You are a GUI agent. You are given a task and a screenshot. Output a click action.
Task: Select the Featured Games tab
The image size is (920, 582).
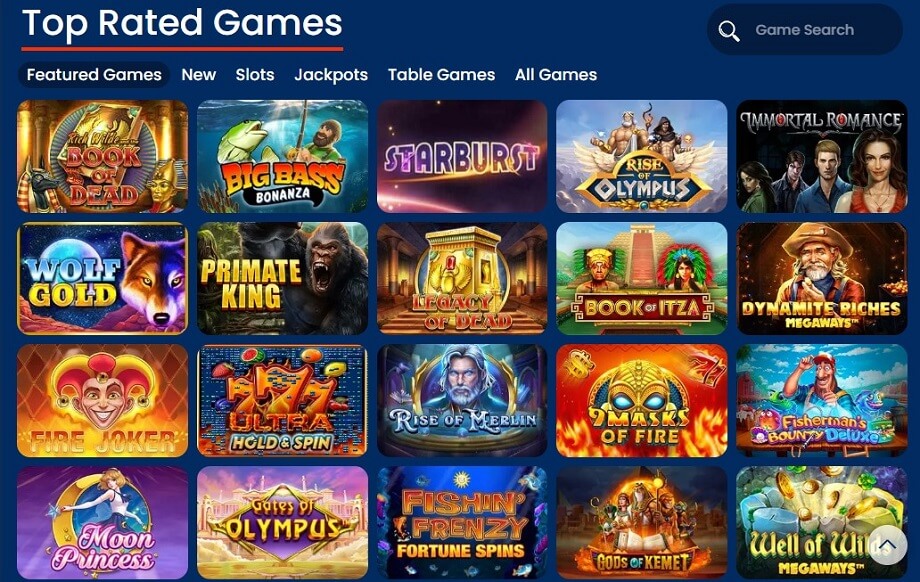click(x=94, y=75)
